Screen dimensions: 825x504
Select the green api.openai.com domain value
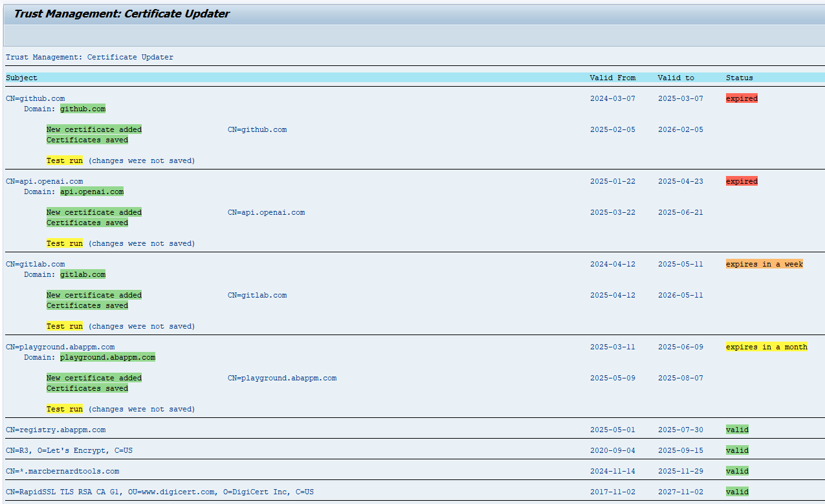(x=92, y=192)
